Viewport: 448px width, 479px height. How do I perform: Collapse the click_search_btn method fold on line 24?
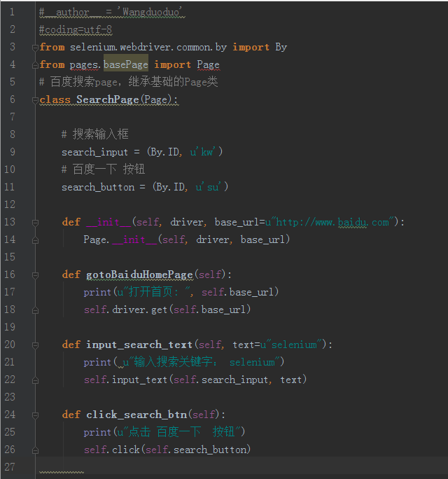[35, 415]
